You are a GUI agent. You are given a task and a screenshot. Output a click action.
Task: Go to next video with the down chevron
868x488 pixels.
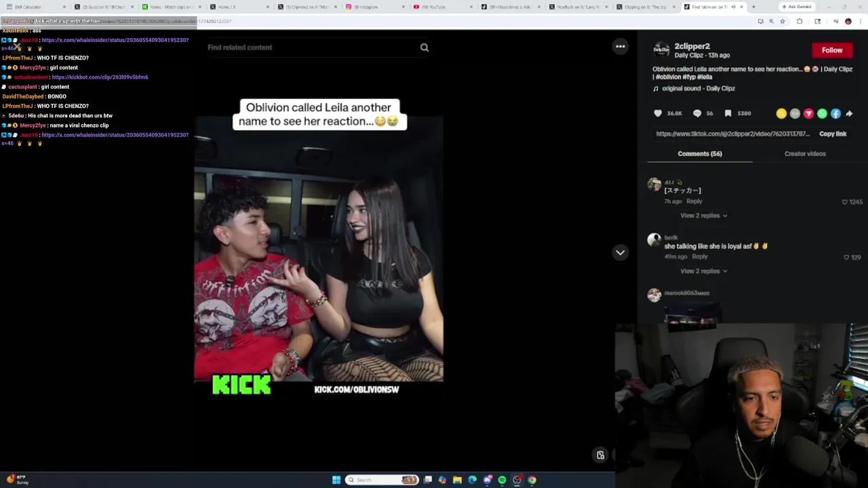[x=620, y=252]
